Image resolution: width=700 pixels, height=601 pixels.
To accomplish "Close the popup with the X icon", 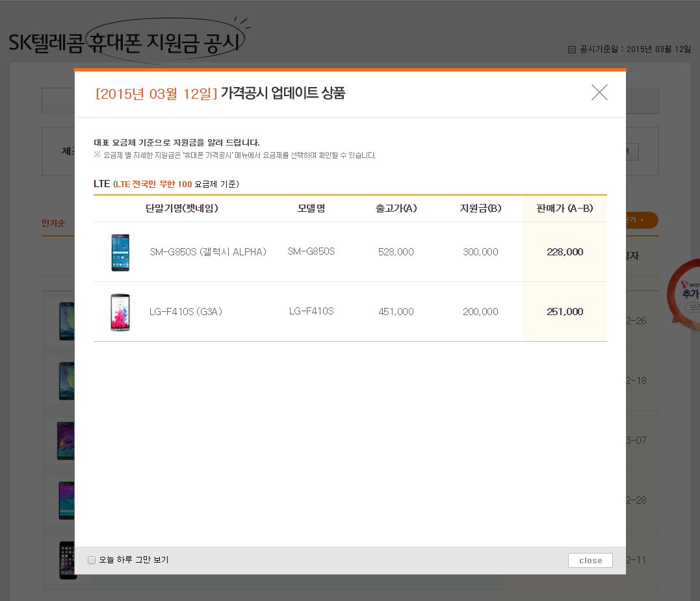I will [x=599, y=92].
